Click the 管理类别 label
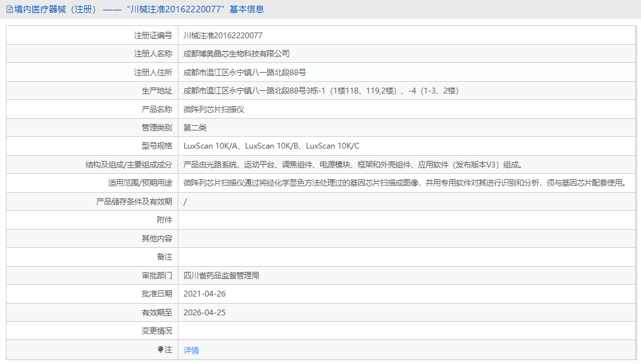 pyautogui.click(x=157, y=128)
